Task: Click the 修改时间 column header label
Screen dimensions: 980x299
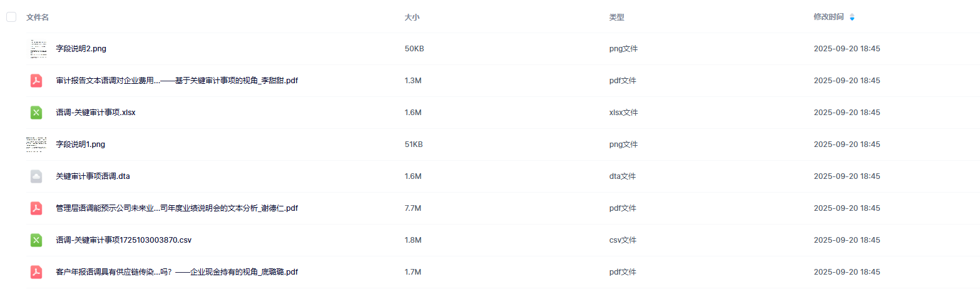Action: 828,18
